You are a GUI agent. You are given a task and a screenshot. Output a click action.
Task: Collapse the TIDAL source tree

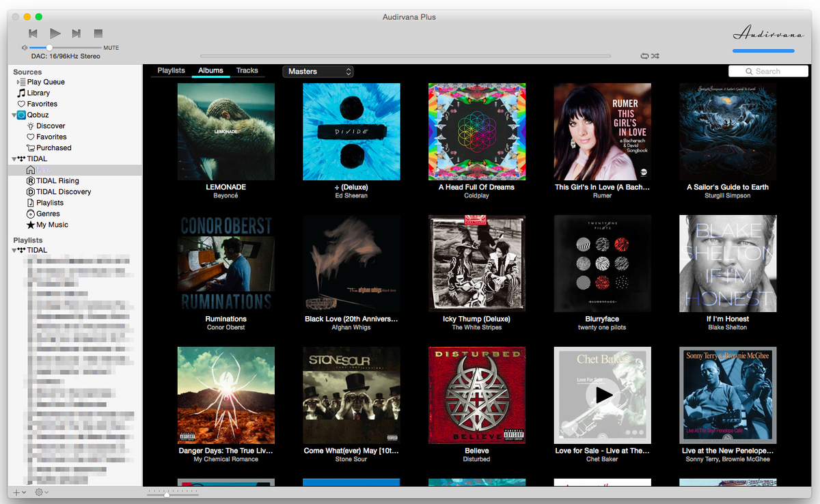click(14, 159)
